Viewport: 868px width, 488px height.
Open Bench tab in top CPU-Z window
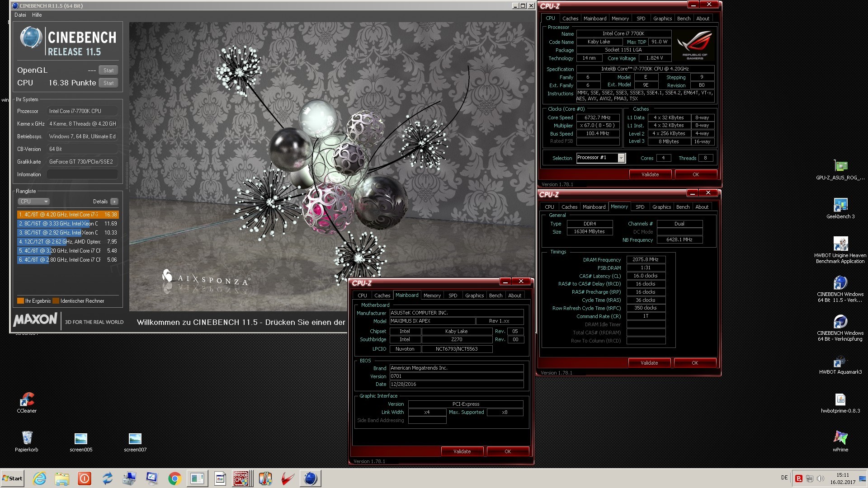pos(684,19)
